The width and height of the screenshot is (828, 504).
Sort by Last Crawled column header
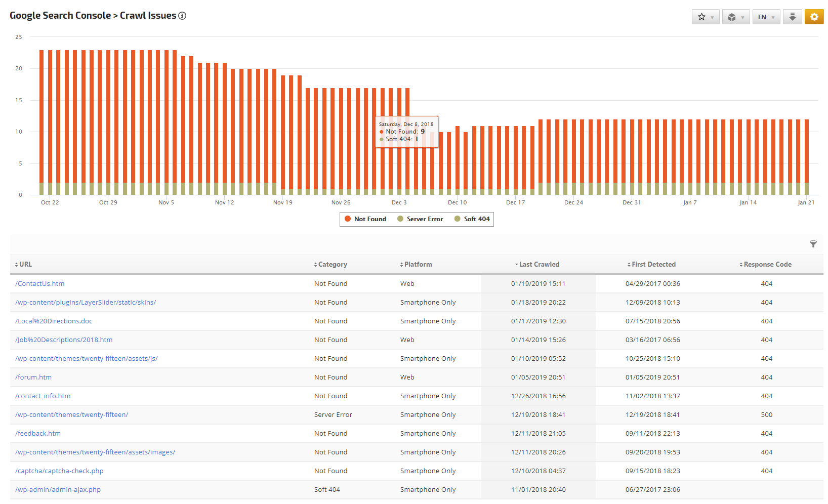tap(538, 264)
